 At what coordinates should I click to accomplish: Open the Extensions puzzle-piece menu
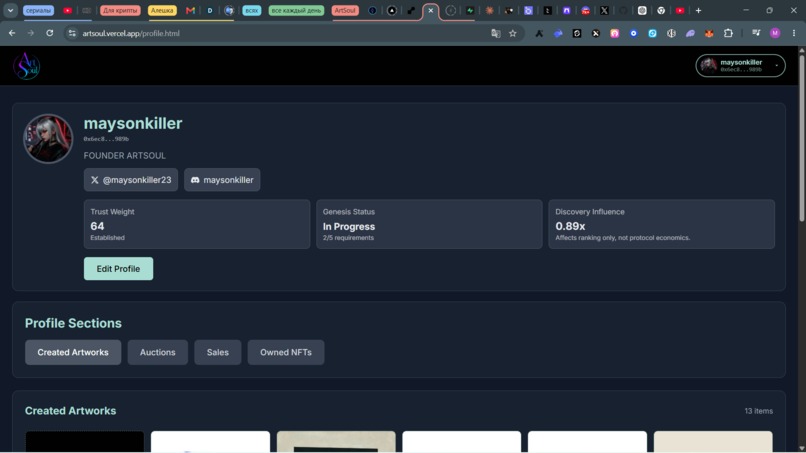[x=728, y=33]
